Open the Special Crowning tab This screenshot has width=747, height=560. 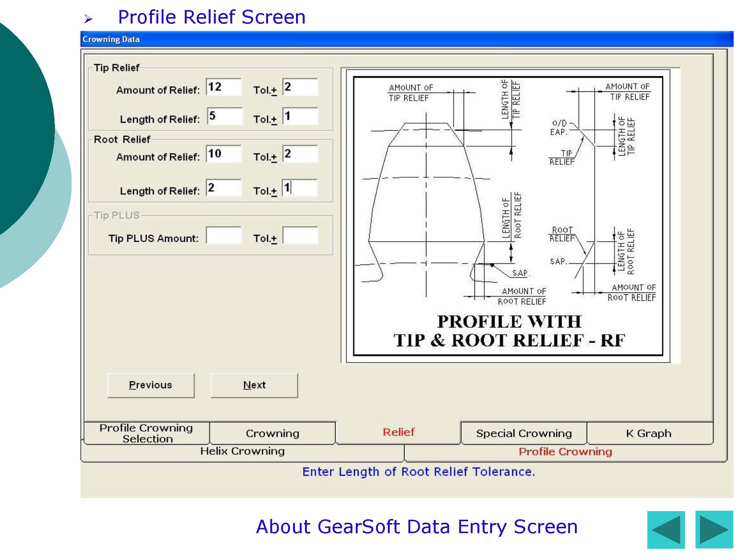(524, 433)
